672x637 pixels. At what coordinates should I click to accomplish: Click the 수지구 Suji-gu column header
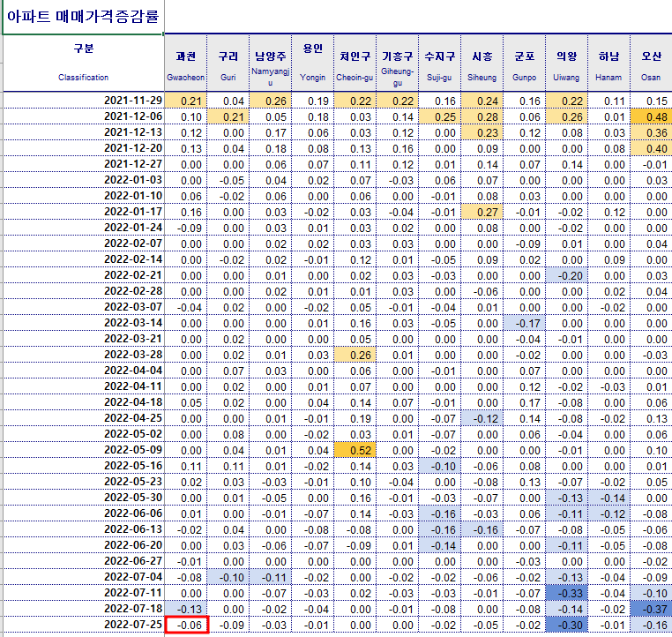[440, 63]
